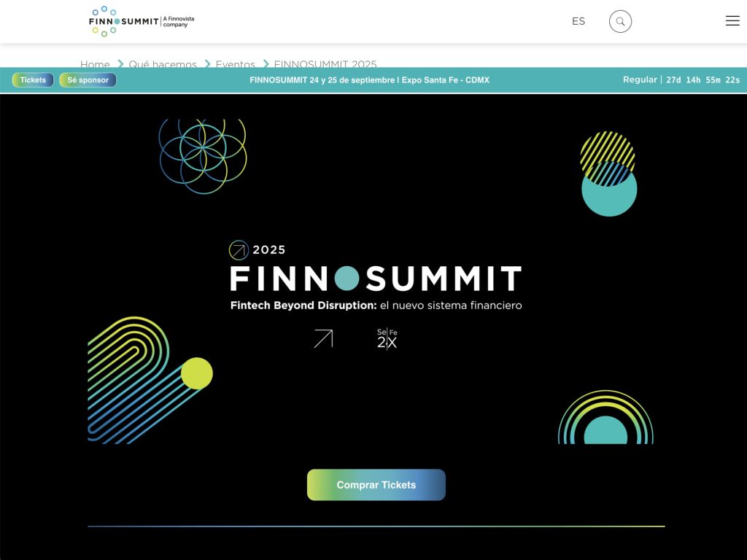Open search with the magnifier icon
This screenshot has height=560, width=747.
click(x=620, y=21)
